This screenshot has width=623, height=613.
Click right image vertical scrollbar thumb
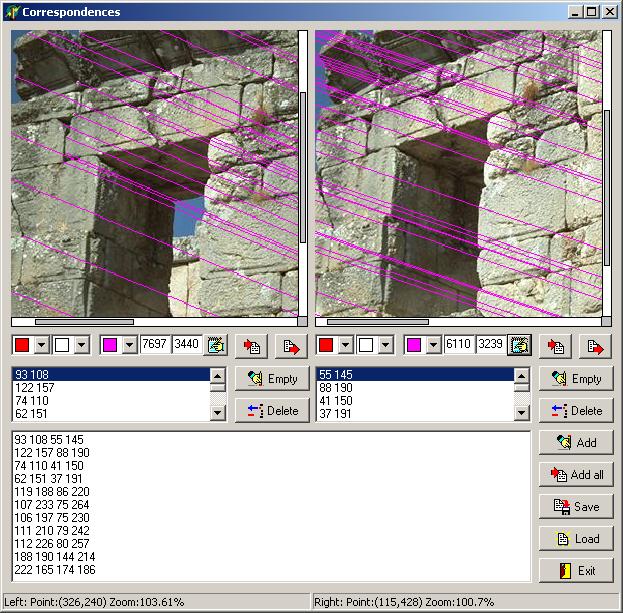[607, 188]
